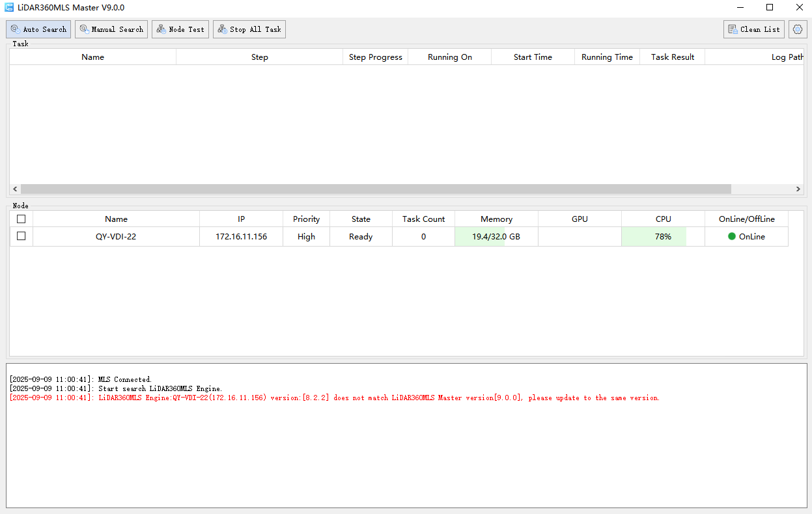Sort nodes by Priority column

click(x=306, y=219)
